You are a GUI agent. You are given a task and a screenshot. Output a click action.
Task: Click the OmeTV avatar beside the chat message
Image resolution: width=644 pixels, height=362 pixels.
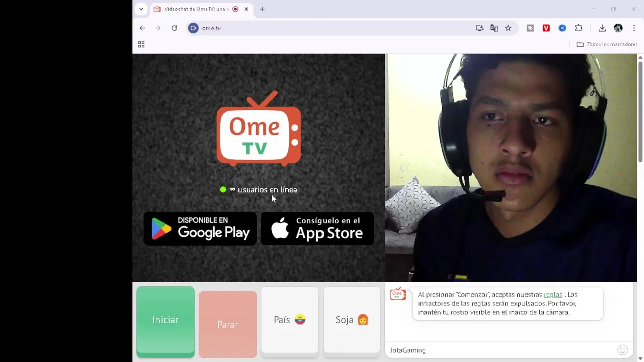pos(397,294)
